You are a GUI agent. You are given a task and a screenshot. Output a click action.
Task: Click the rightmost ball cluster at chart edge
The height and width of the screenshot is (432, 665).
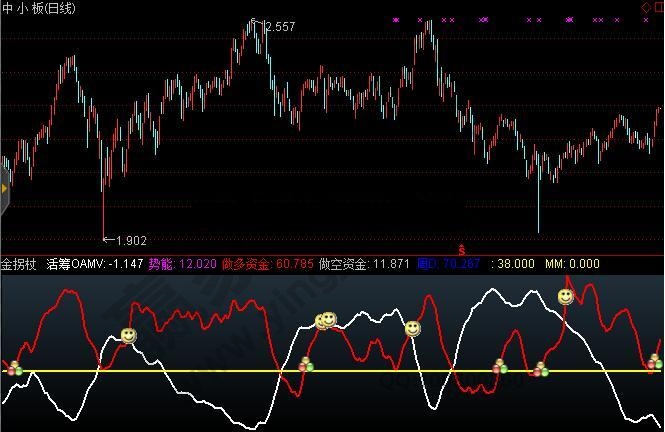point(654,362)
